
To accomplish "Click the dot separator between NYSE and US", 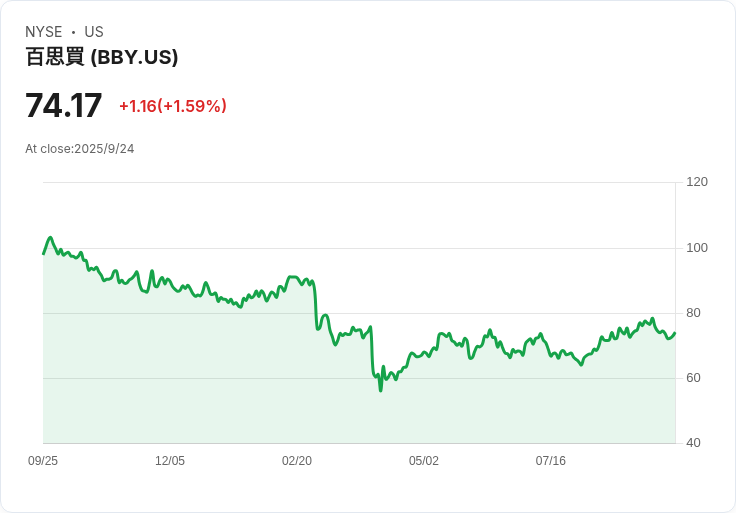I will [x=73, y=32].
